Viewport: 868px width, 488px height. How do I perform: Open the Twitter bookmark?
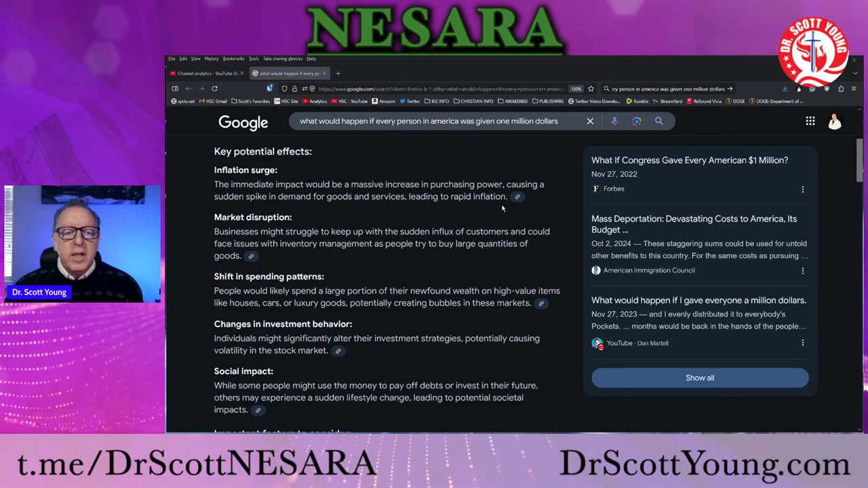pyautogui.click(x=410, y=101)
